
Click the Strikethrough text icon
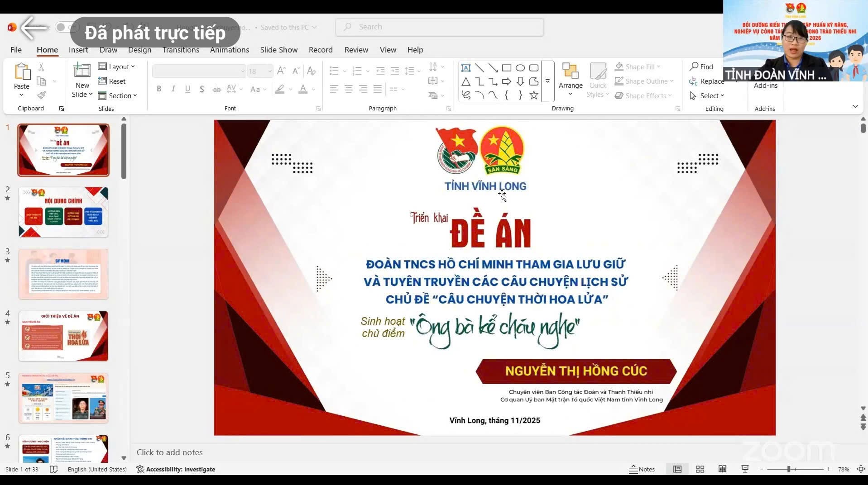pyautogui.click(x=217, y=89)
